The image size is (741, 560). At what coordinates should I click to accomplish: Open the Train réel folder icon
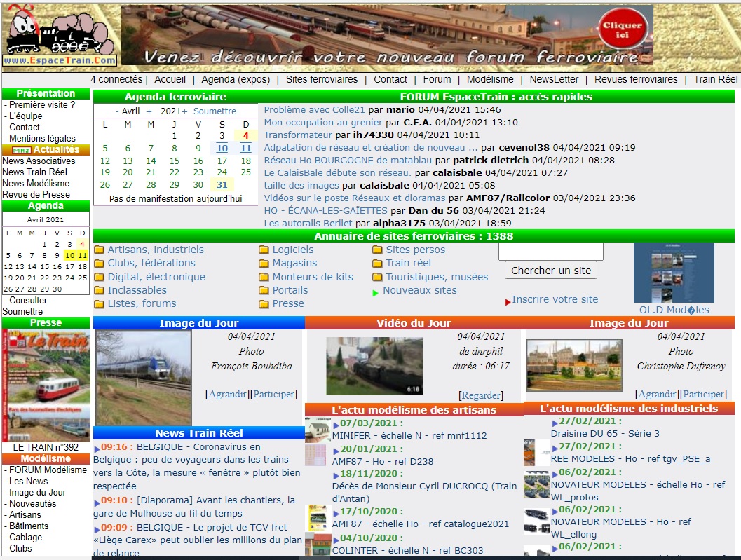377,264
